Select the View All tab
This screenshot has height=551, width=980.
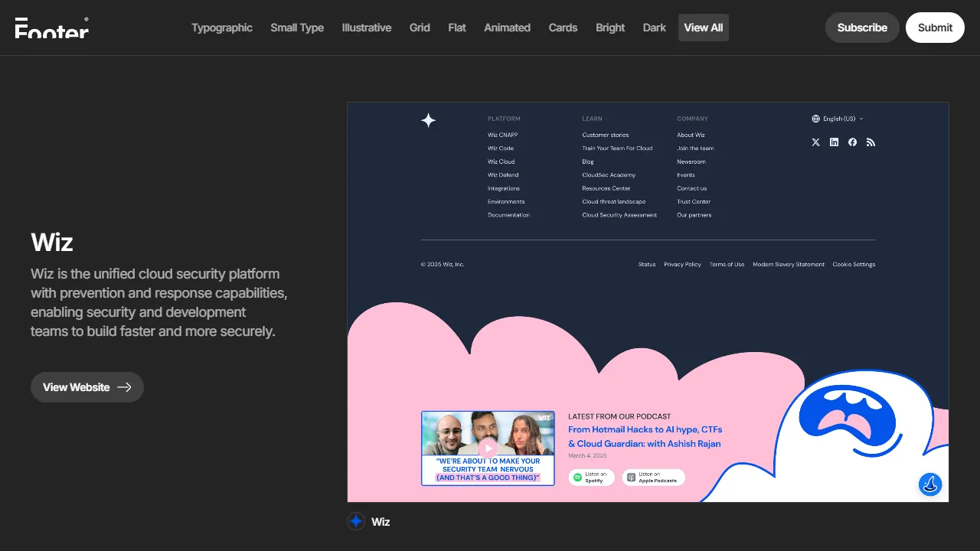(704, 28)
